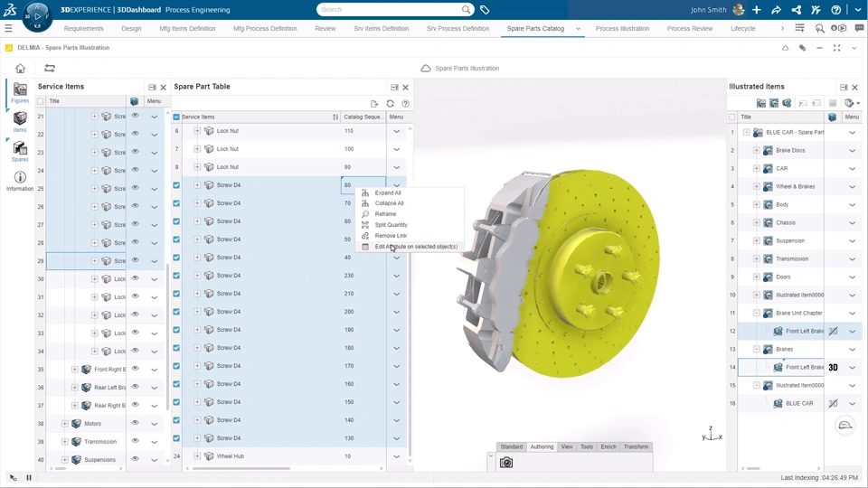Click Service Items vertical scrollbar
The width and height of the screenshot is (868, 488).
[x=168, y=337]
